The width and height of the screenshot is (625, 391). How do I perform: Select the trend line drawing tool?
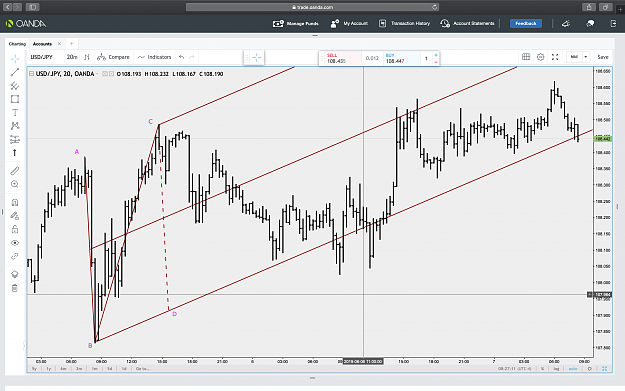[x=15, y=72]
